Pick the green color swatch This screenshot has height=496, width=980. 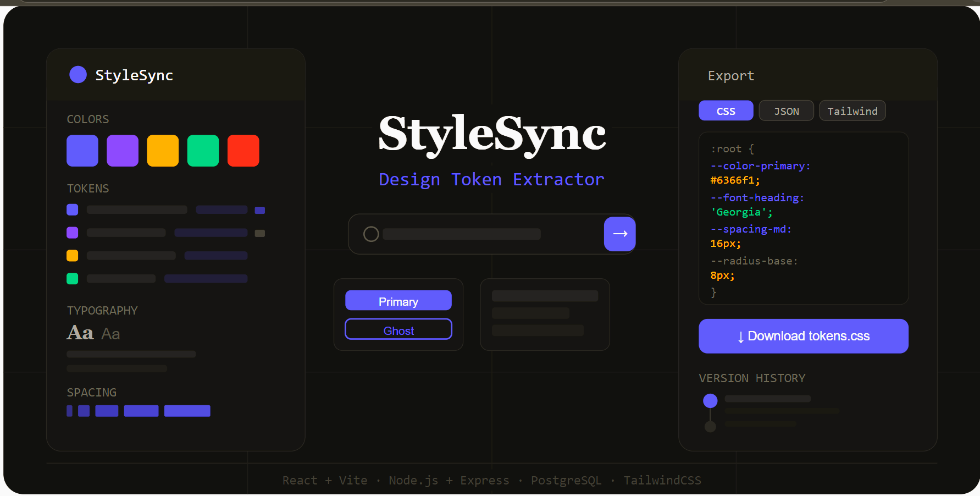click(x=203, y=151)
